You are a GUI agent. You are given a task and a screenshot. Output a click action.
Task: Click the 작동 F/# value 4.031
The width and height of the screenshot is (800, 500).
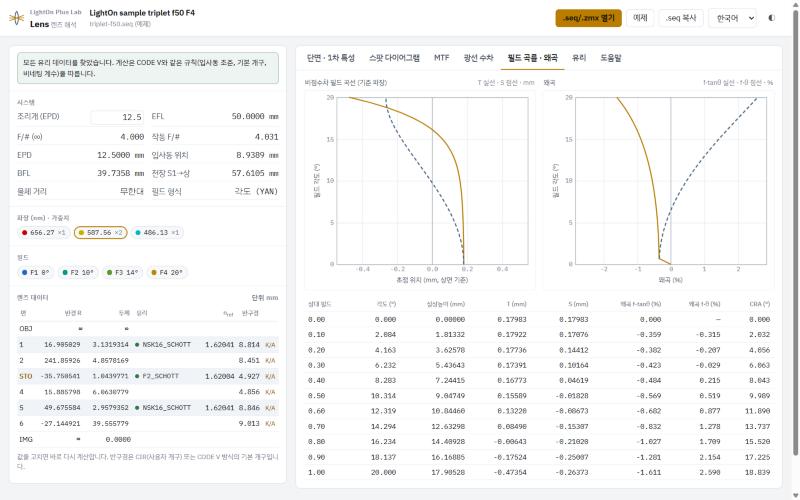click(266, 137)
